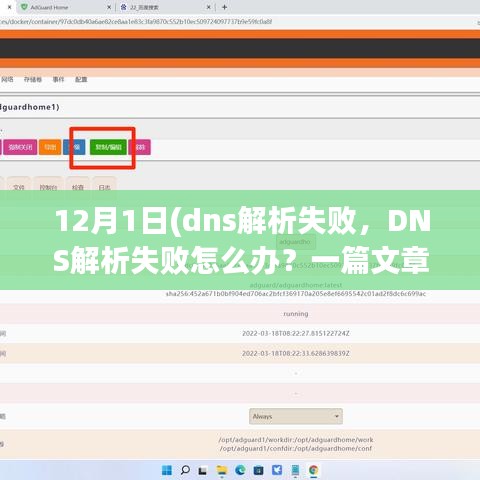
Task: Open the 日志 logs tab
Action: (x=104, y=186)
